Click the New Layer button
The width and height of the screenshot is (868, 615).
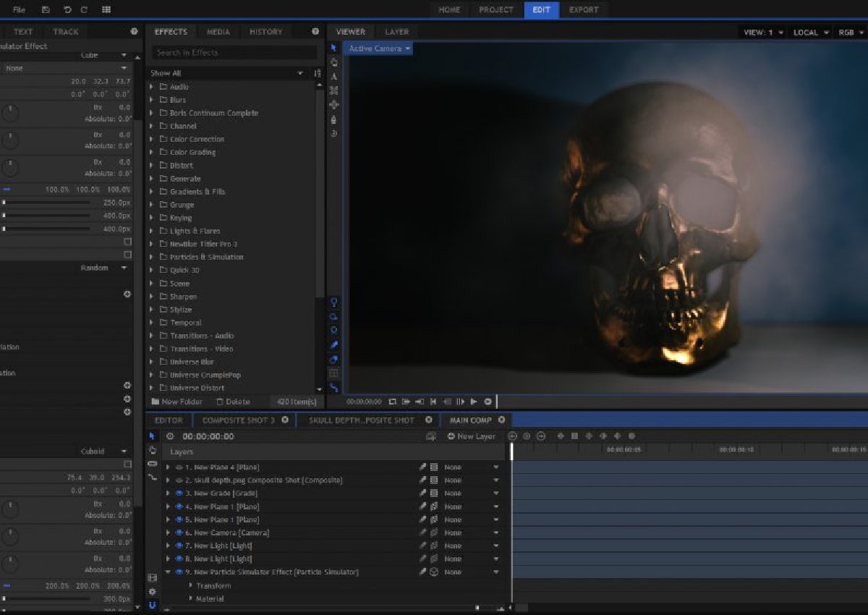click(x=472, y=436)
